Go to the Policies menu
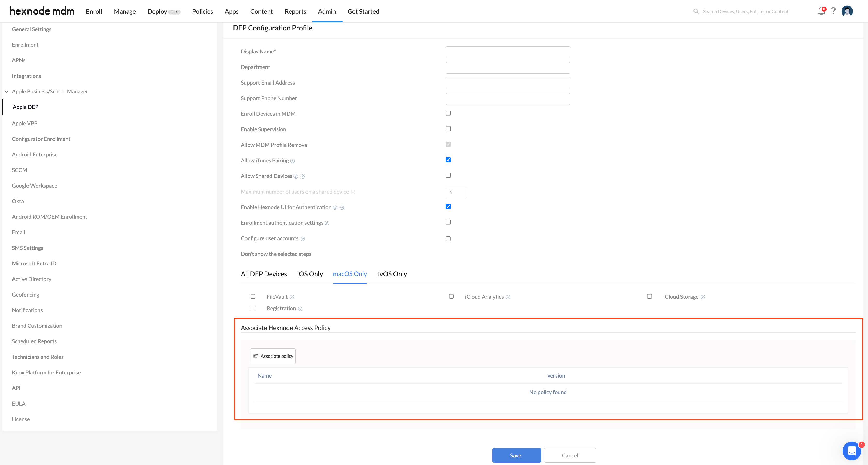868x465 pixels. coord(203,11)
